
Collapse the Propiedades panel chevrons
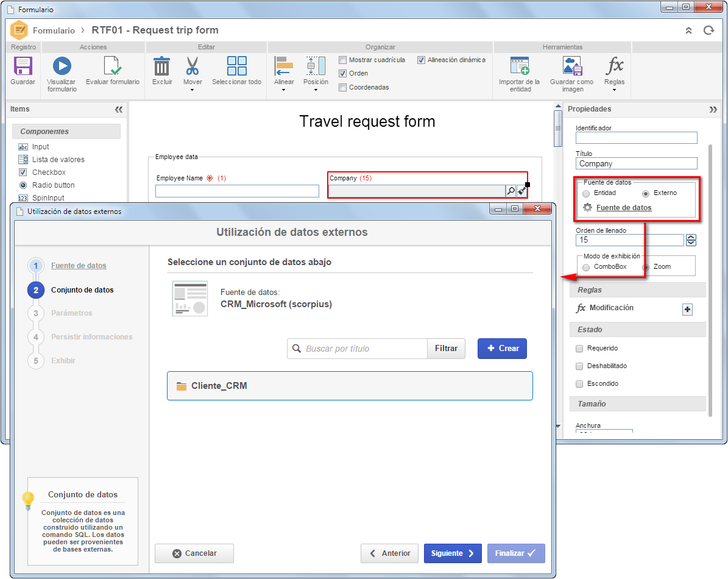pyautogui.click(x=713, y=110)
